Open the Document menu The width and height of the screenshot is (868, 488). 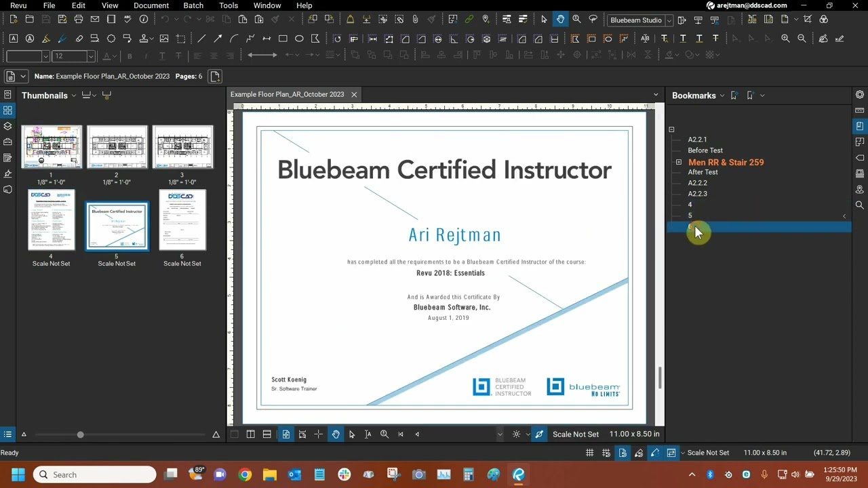click(x=151, y=5)
